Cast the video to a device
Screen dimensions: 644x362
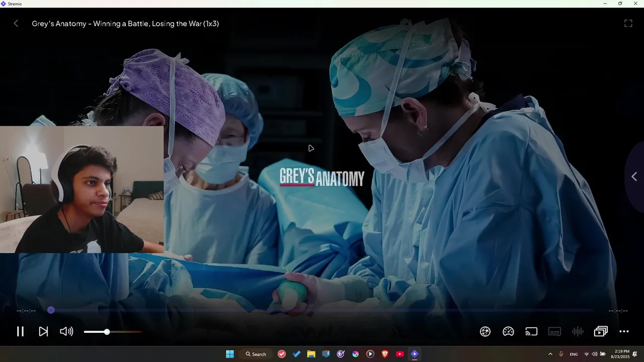531,331
